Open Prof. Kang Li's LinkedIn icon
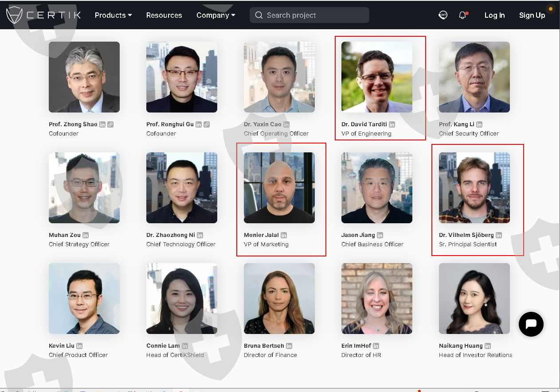Image resolution: width=560 pixels, height=392 pixels. [479, 124]
